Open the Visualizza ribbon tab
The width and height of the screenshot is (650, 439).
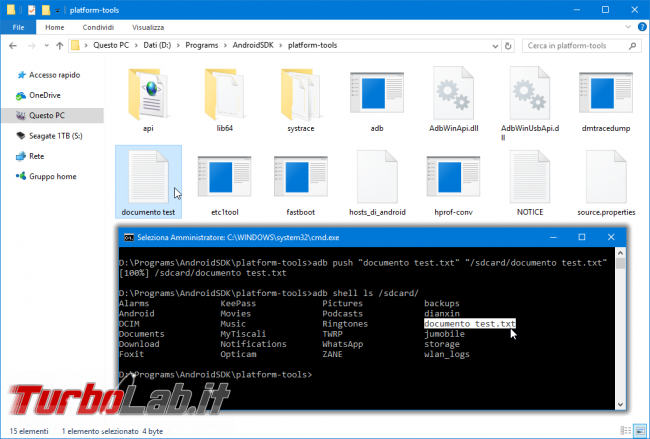coord(148,27)
